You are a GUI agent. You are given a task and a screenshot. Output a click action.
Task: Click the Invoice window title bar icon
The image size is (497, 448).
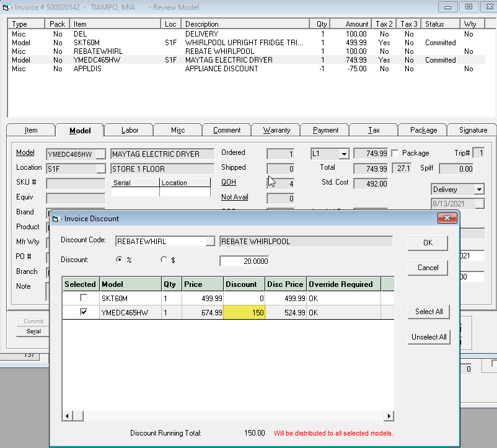(x=7, y=7)
